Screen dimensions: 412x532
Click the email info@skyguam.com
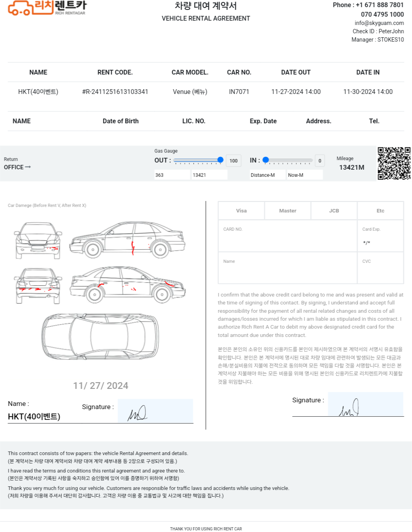(379, 23)
